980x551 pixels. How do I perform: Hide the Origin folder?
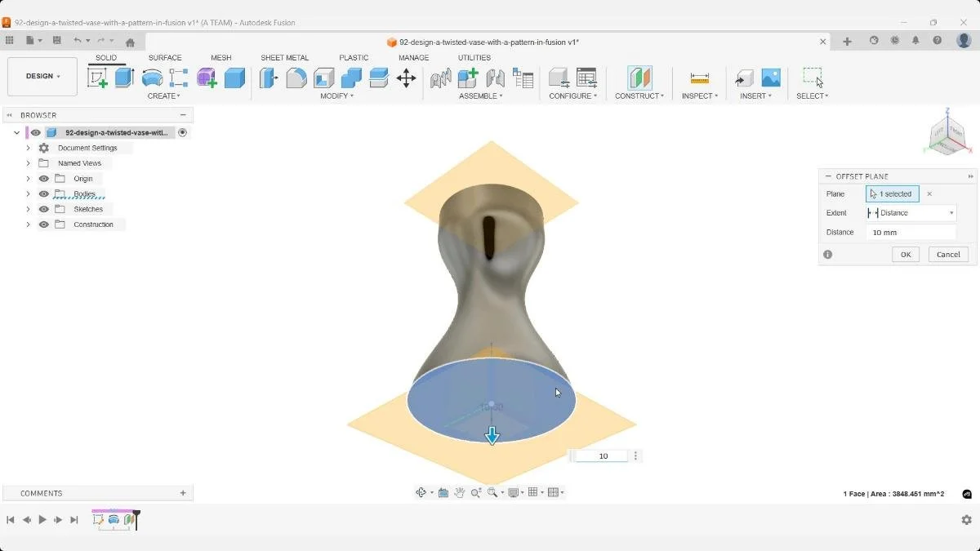click(43, 178)
